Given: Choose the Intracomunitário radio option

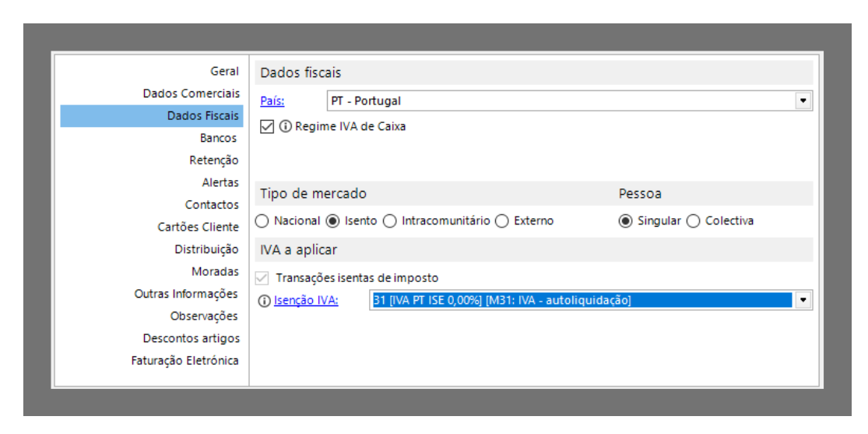Looking at the screenshot, I should [x=390, y=221].
